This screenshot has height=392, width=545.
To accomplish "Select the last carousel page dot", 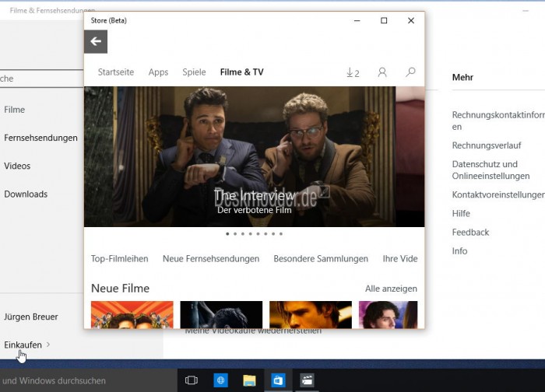I will tap(281, 233).
